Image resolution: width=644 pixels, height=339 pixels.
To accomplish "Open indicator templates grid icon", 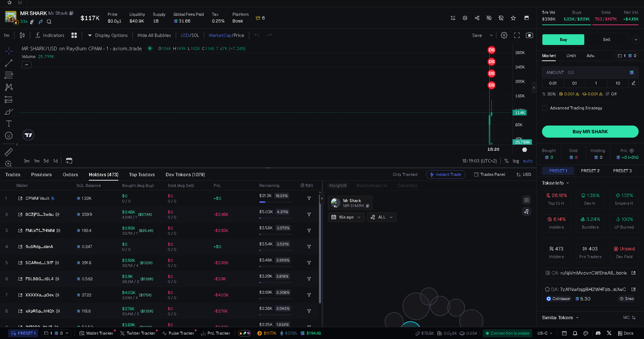I will (75, 35).
